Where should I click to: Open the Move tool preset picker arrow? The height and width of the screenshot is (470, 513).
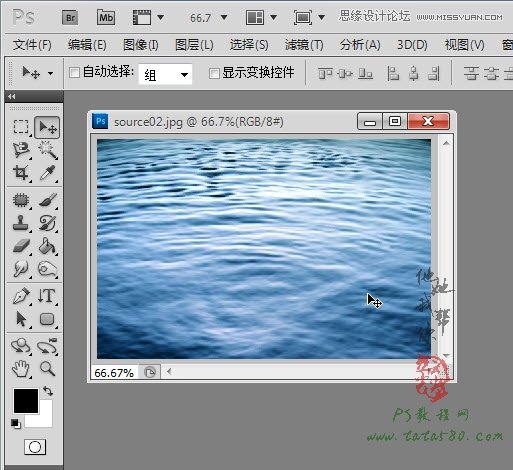(50, 73)
